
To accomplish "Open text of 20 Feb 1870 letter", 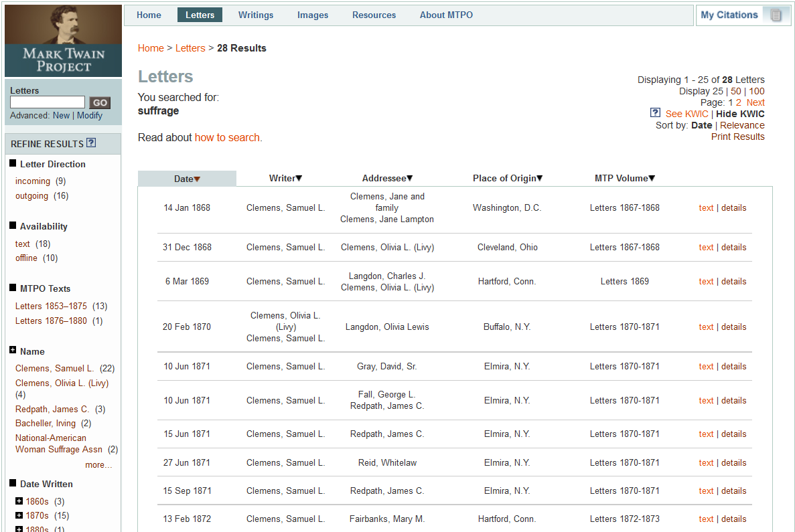I will [x=706, y=327].
